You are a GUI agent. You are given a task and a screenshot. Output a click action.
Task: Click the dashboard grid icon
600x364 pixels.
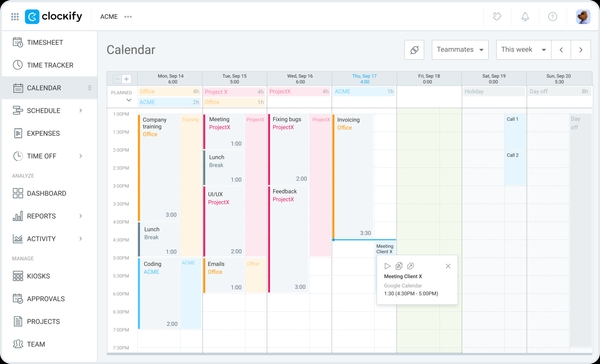[18, 193]
